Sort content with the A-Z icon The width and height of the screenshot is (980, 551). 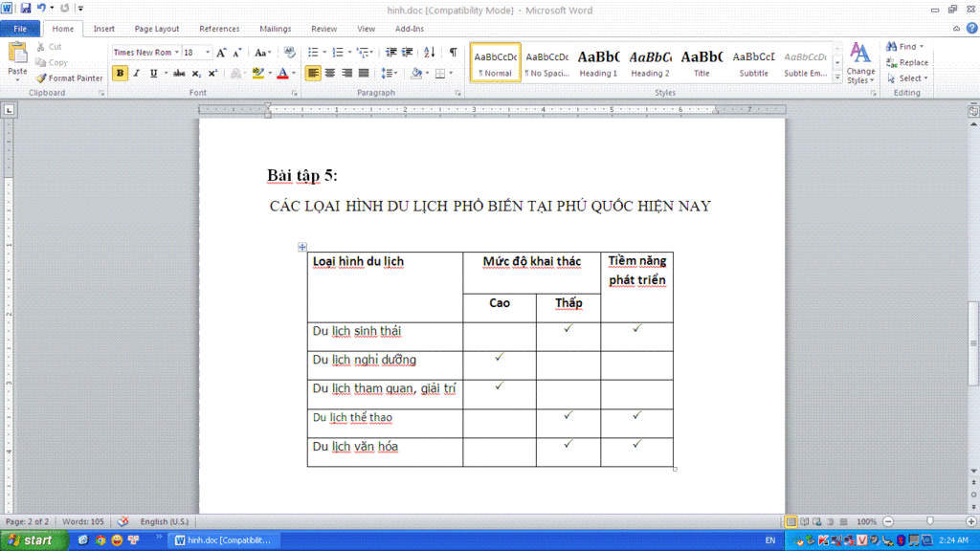pos(430,53)
